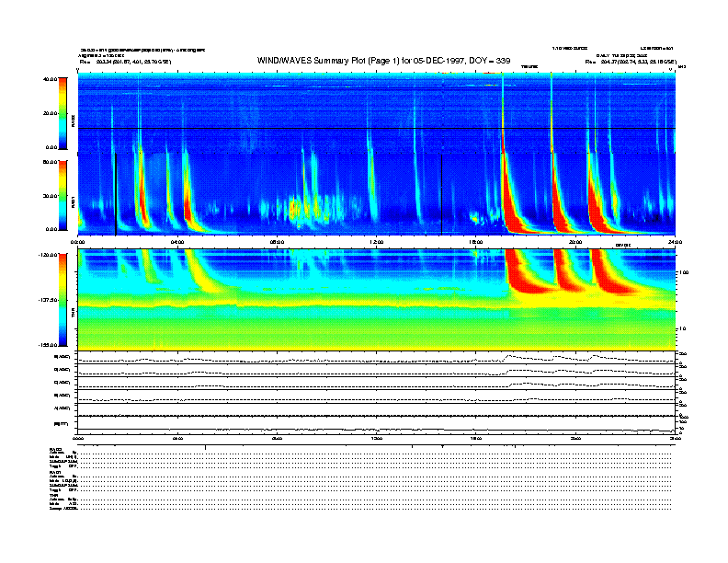Click the 60.00 label on RAD1 color scale

50,162
